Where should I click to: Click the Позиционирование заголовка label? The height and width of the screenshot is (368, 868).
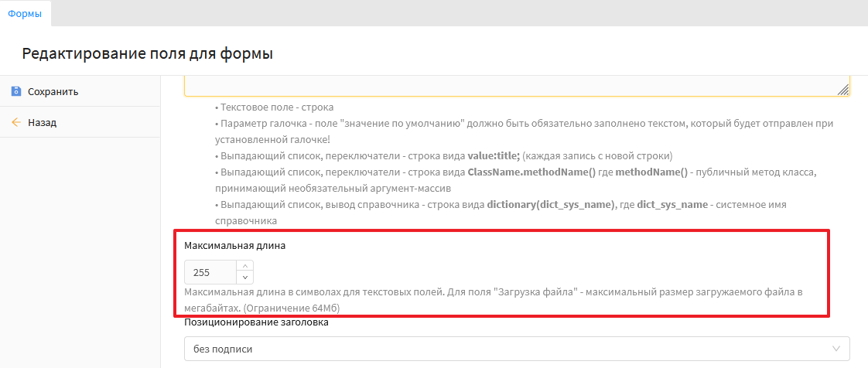click(256, 322)
